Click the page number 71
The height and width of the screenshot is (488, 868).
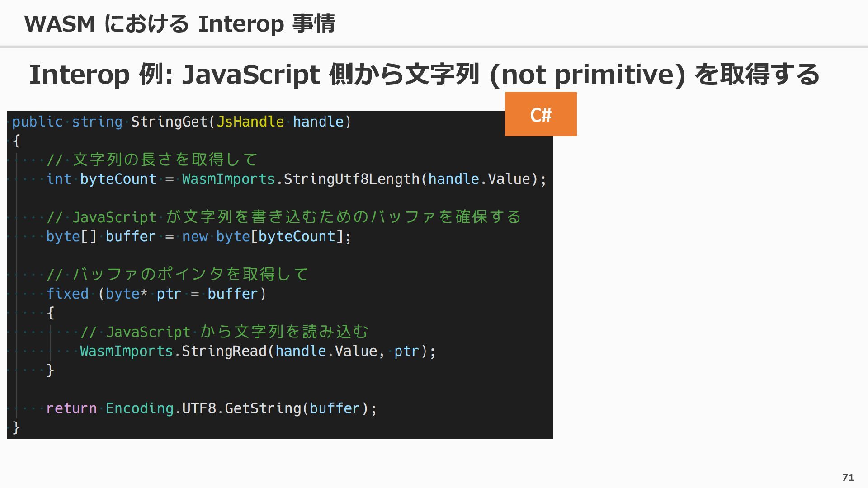pos(848,477)
